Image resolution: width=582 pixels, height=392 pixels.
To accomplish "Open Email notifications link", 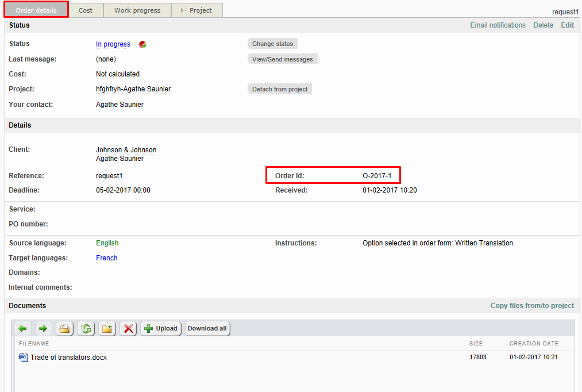I will point(498,25).
